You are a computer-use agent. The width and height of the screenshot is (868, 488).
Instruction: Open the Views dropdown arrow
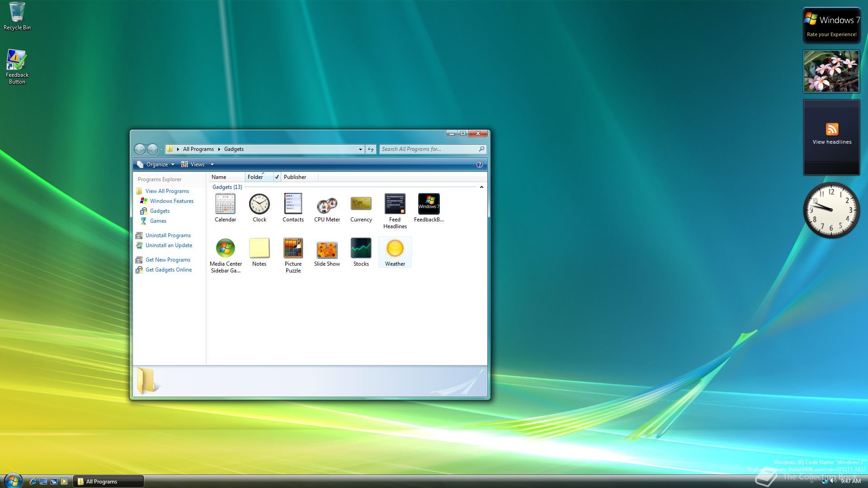212,164
